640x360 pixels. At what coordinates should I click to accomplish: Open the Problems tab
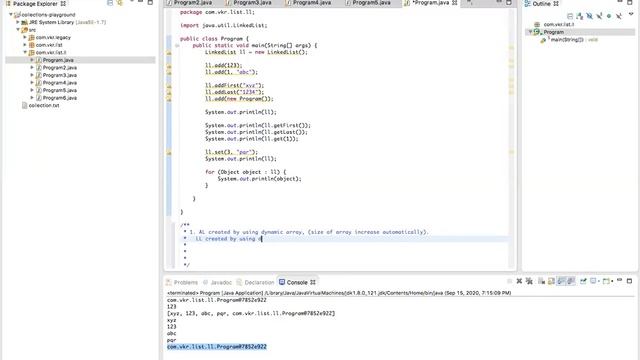tap(182, 282)
